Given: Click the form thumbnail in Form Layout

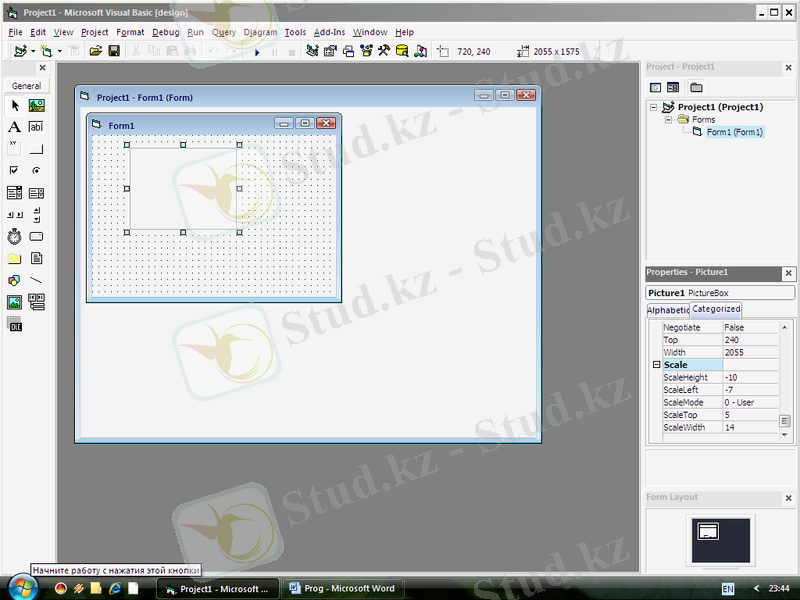Looking at the screenshot, I should 708,532.
